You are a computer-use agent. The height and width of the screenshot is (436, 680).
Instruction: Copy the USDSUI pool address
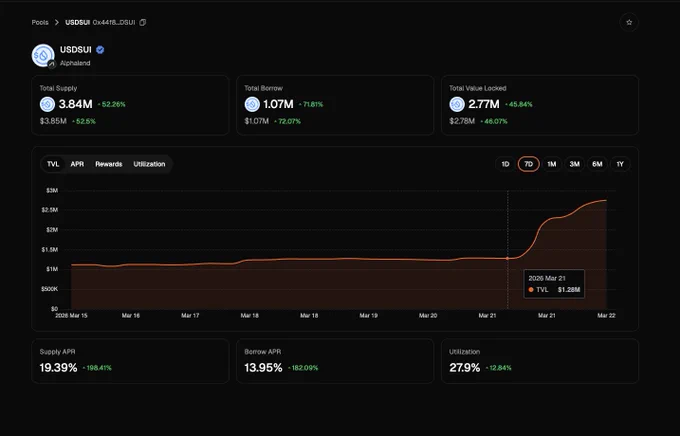click(143, 22)
